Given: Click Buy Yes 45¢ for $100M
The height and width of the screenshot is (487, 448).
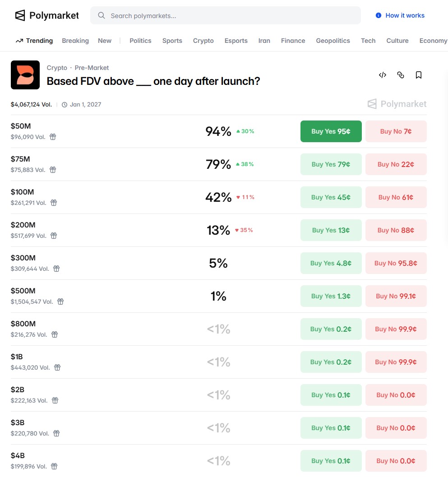Looking at the screenshot, I should coord(331,197).
